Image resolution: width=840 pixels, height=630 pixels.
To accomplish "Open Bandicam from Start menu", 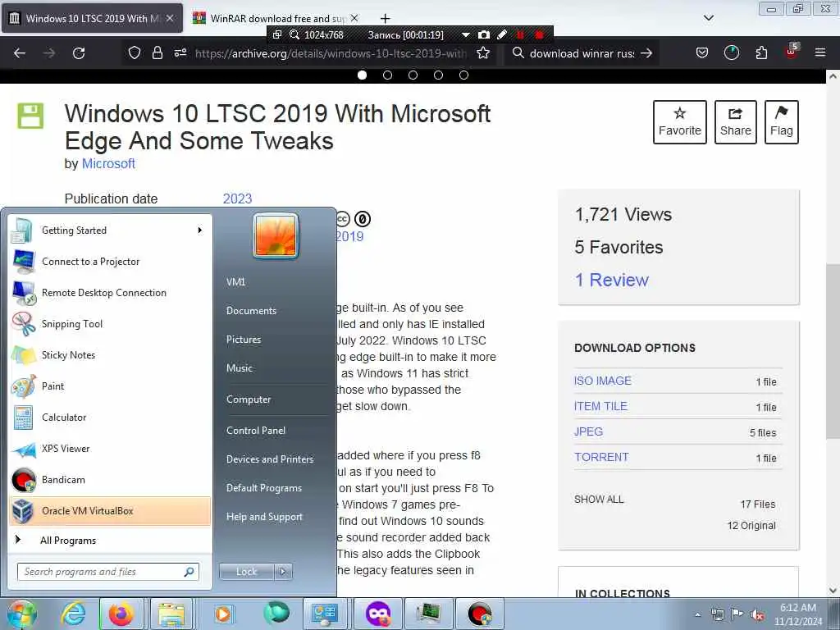I will [x=110, y=479].
